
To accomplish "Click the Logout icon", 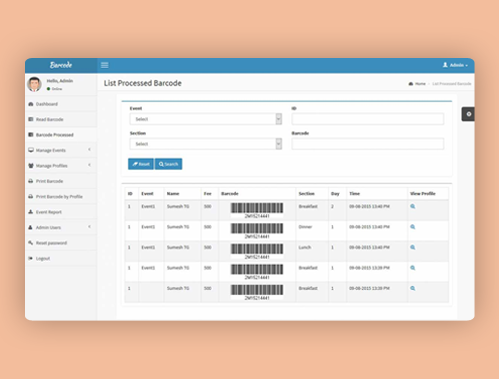I will pos(31,258).
